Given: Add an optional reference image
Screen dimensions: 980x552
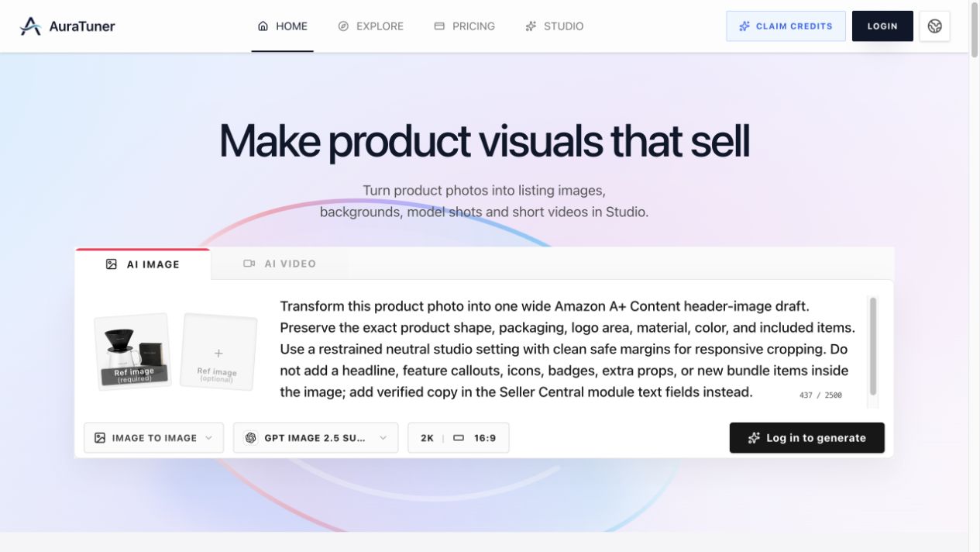Looking at the screenshot, I should 218,351.
